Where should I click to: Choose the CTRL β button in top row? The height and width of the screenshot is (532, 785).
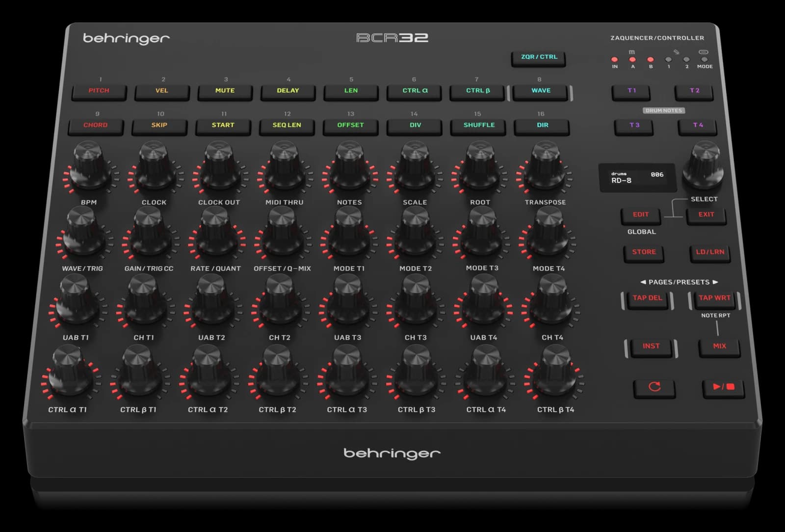pyautogui.click(x=477, y=91)
